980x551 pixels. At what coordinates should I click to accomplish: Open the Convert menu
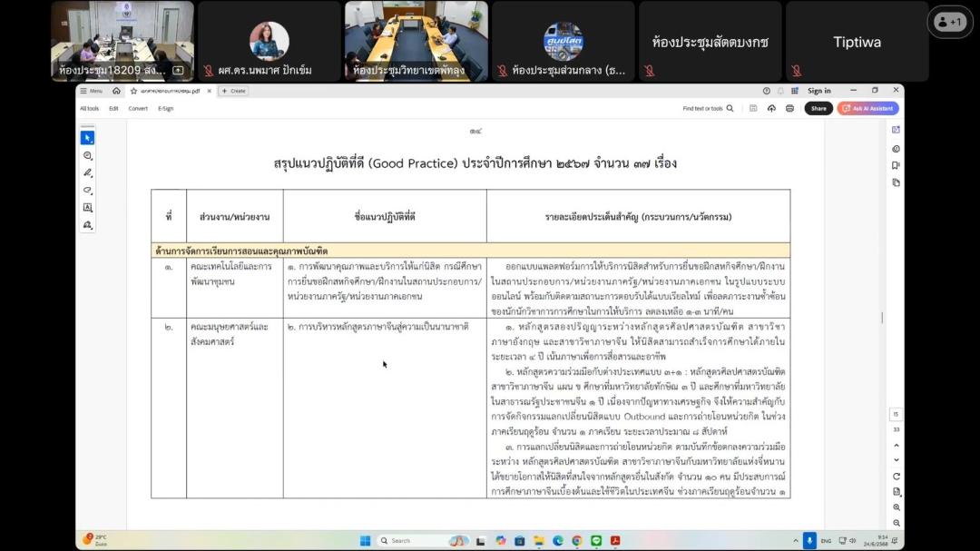[x=138, y=108]
